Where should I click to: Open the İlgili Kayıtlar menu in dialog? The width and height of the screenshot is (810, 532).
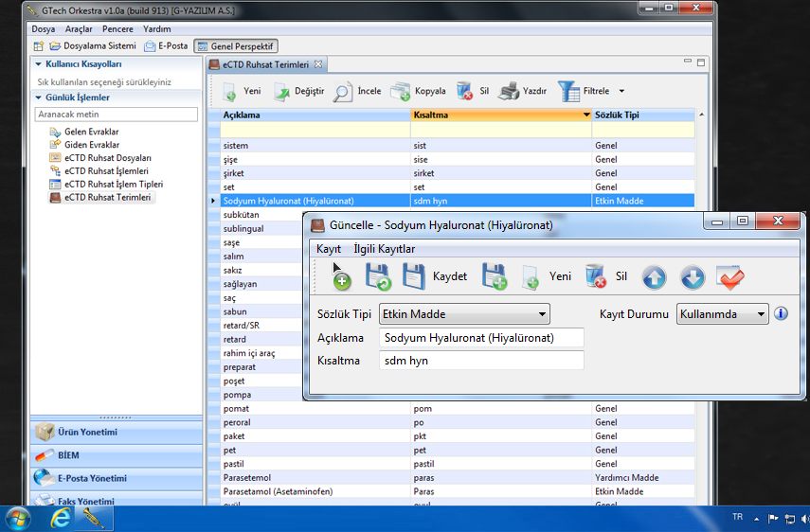click(x=384, y=249)
